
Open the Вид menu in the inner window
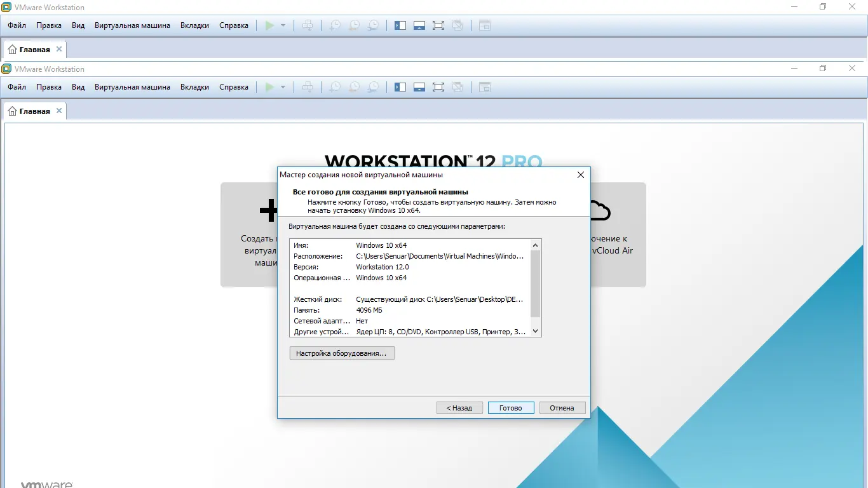pos(78,87)
